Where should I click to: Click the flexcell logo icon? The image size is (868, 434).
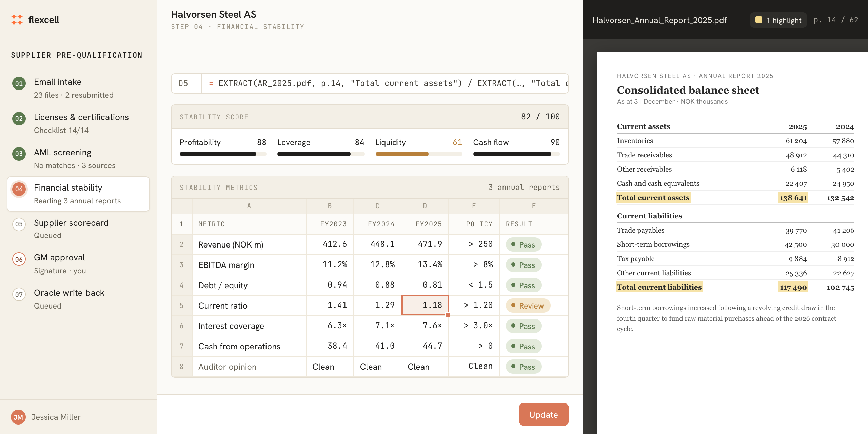coord(17,20)
